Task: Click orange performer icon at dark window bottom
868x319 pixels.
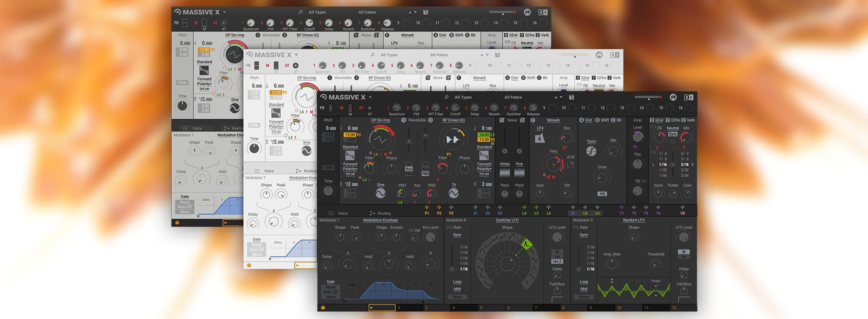Action: click(x=323, y=308)
